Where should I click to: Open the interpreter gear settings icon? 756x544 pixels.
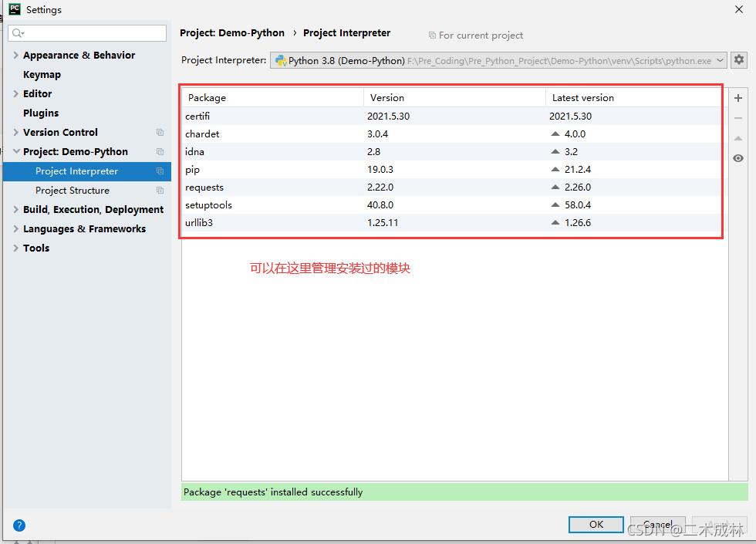coord(739,60)
